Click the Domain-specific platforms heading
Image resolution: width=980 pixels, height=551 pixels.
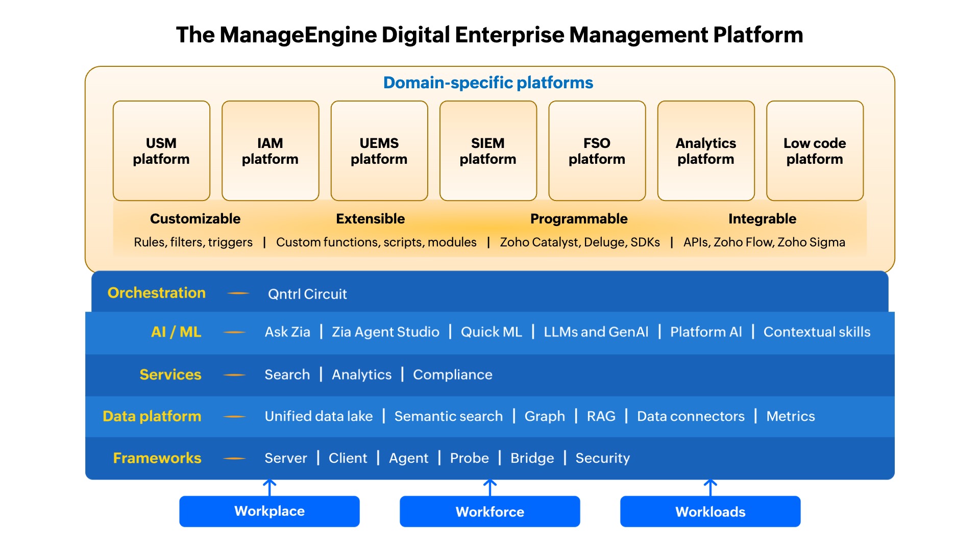click(488, 83)
